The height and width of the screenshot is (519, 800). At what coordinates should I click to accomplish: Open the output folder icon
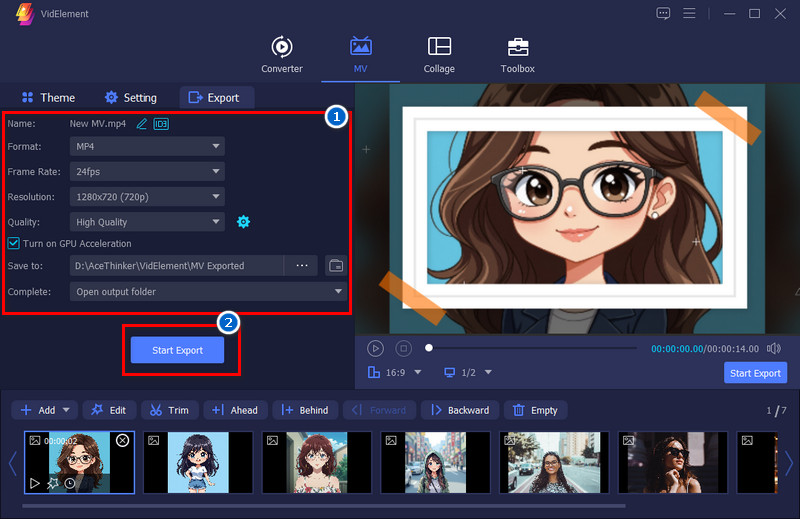tap(336, 266)
